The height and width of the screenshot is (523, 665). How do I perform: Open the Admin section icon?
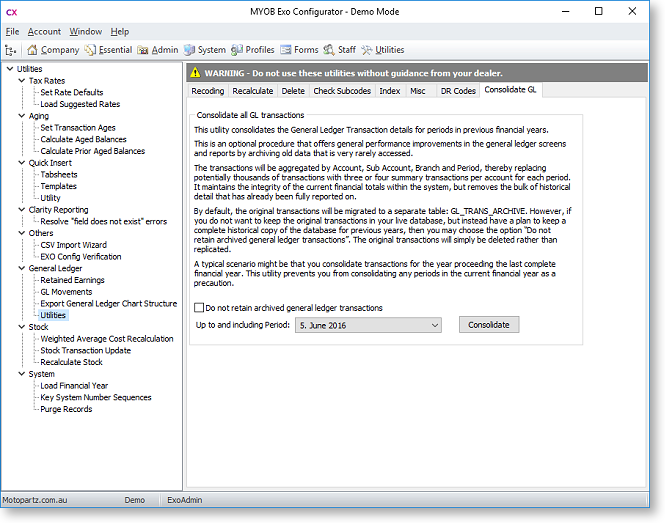coord(142,50)
